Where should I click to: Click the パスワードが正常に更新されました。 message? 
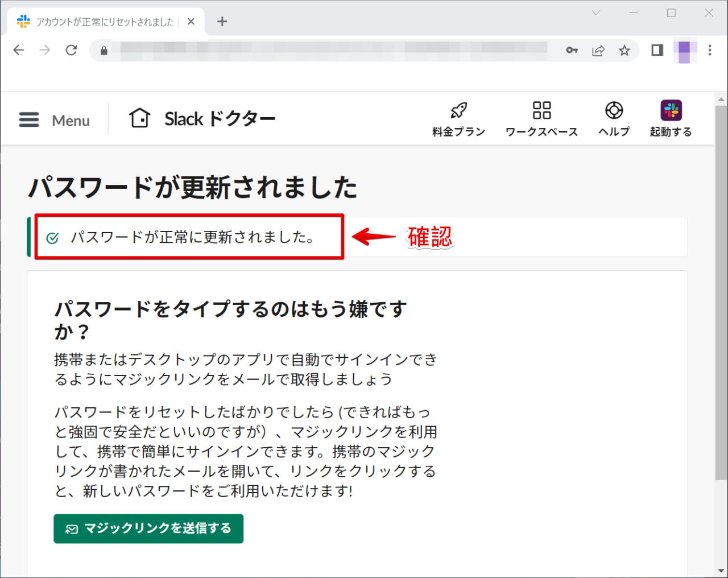193,237
